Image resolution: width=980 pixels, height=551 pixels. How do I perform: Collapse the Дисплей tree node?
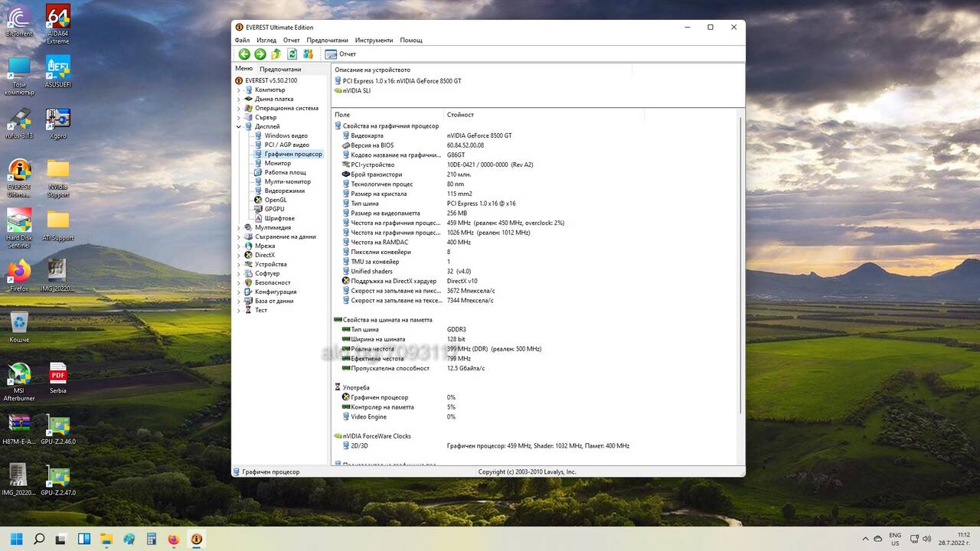[238, 127]
